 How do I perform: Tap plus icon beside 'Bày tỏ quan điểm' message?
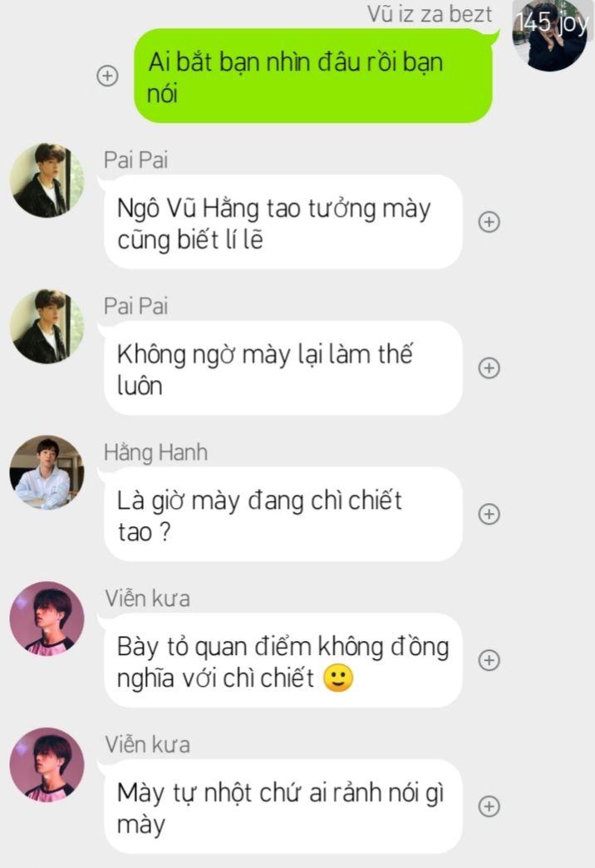pos(489,660)
